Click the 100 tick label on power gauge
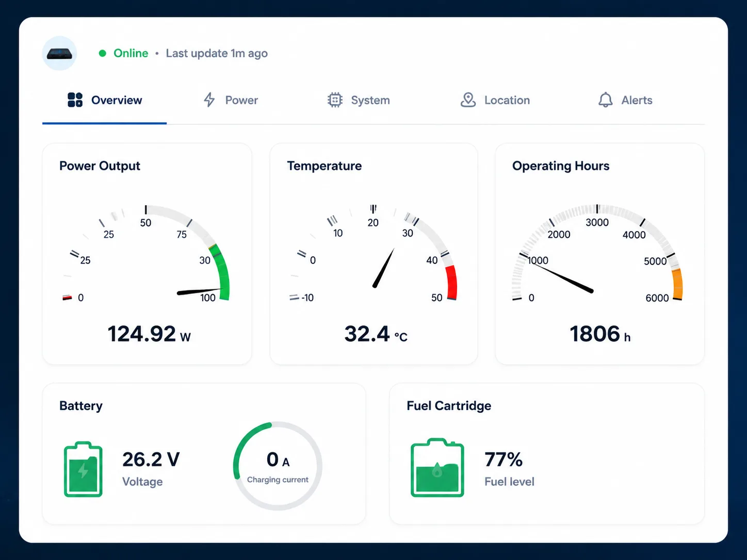 (x=208, y=298)
